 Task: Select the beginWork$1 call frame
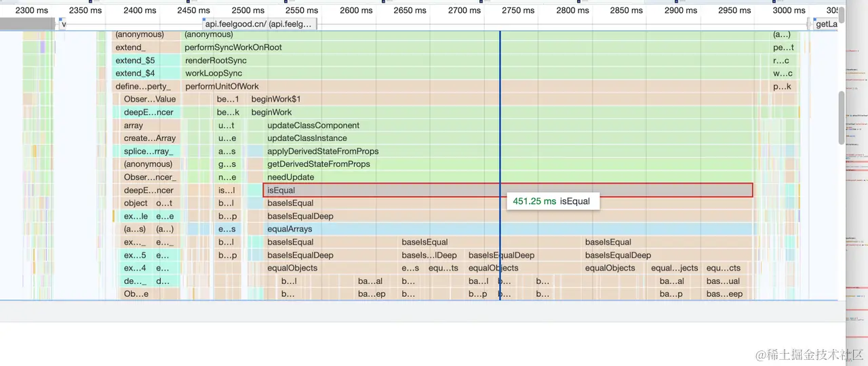(502, 99)
